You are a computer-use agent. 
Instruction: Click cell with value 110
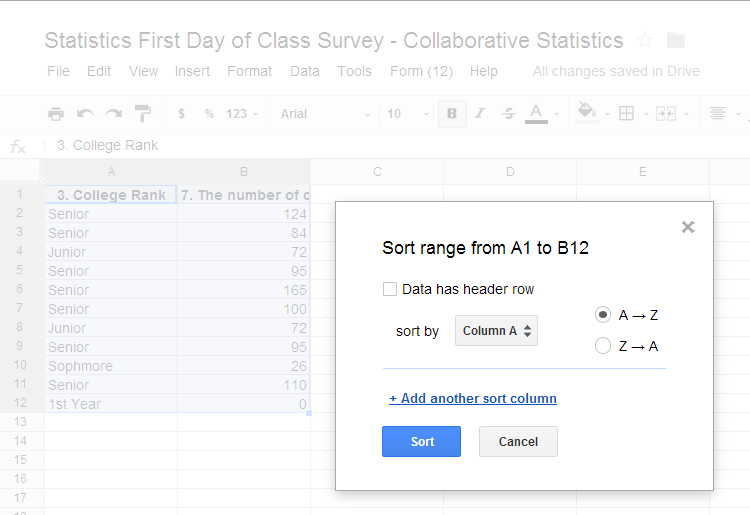tap(244, 385)
